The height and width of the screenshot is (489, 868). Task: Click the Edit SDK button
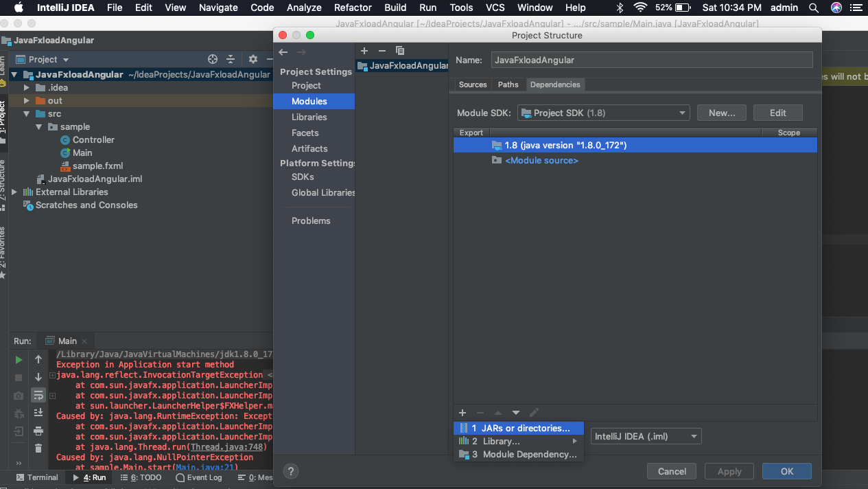tap(777, 113)
